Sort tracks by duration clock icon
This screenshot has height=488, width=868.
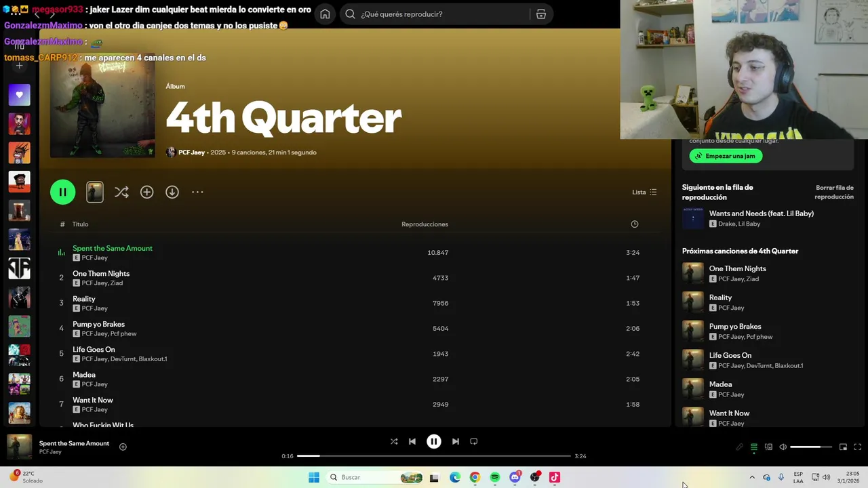634,224
